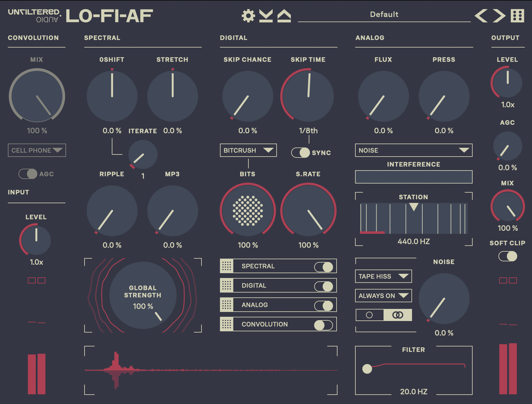Screen dimensions: 532x404
Task: Click the station tuner triangle marker
Action: 414,207
